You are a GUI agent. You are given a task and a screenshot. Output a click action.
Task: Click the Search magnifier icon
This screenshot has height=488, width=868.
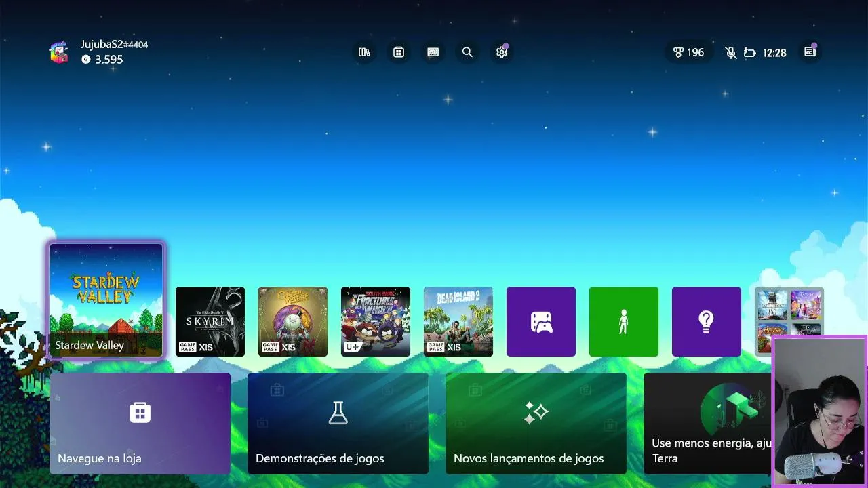click(x=467, y=52)
